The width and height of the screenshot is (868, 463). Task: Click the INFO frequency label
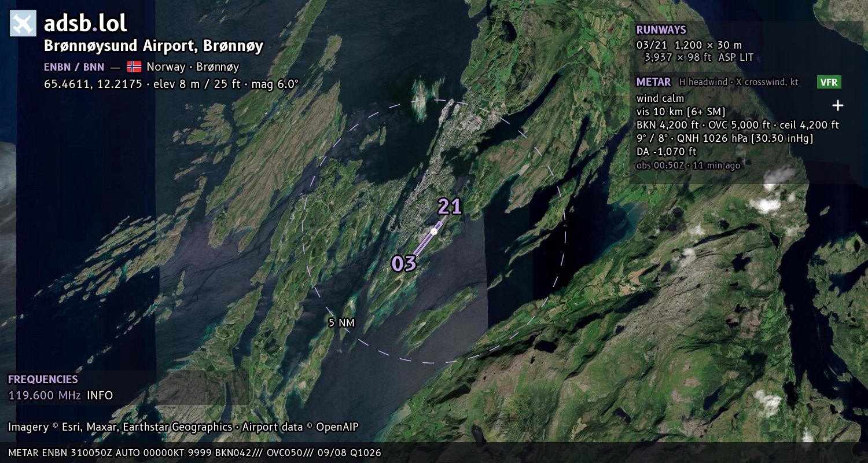[x=100, y=396]
